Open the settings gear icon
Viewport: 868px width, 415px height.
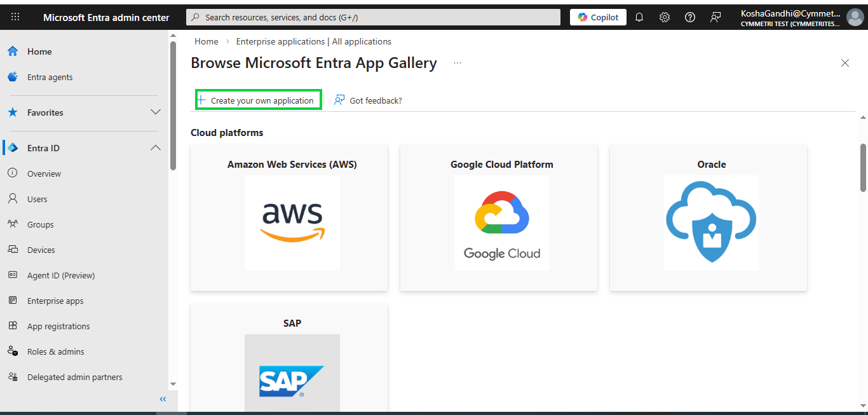(665, 17)
